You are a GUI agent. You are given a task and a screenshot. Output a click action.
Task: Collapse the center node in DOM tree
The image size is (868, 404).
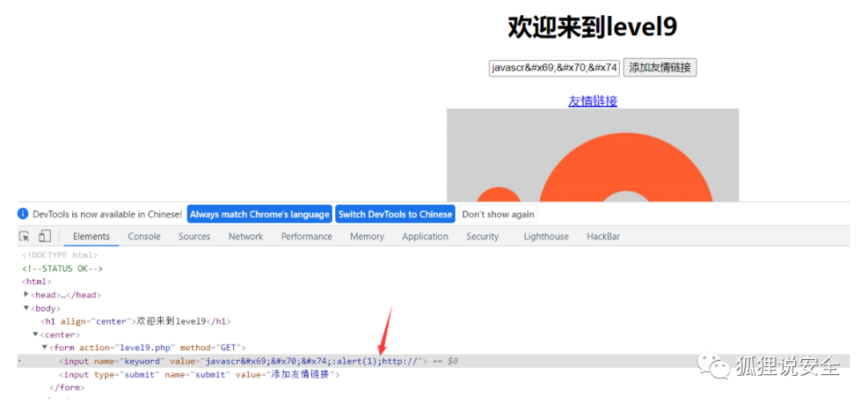pos(35,334)
